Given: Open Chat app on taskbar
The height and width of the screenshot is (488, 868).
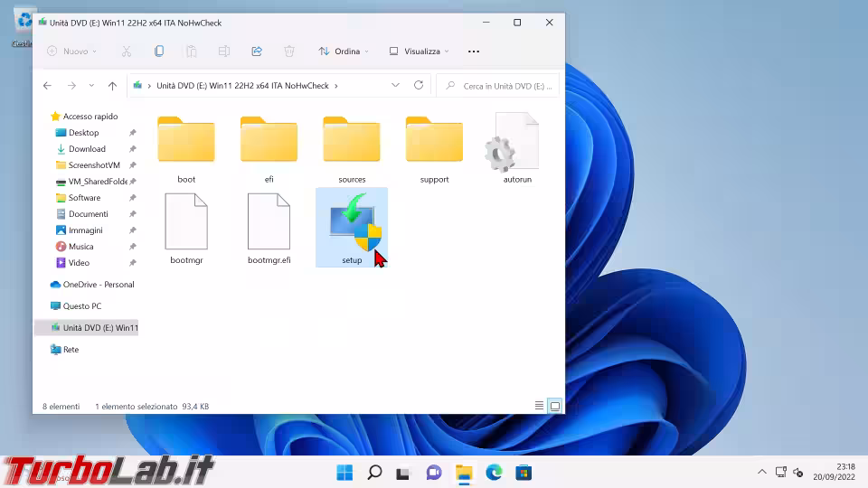Looking at the screenshot, I should (x=434, y=473).
